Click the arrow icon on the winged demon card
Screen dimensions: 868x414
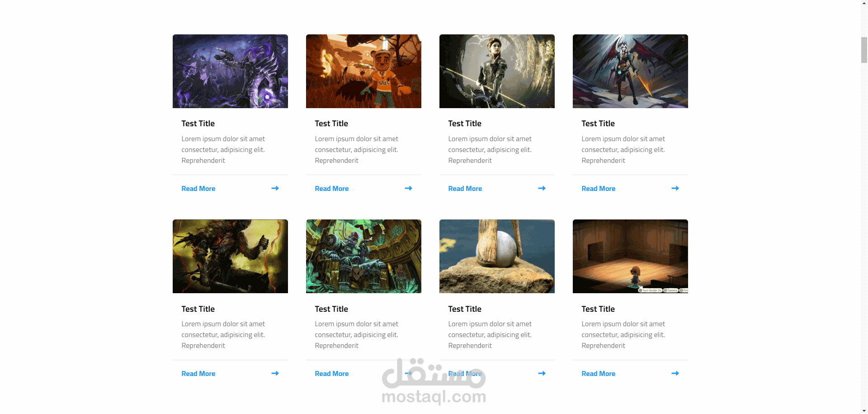pyautogui.click(x=675, y=188)
